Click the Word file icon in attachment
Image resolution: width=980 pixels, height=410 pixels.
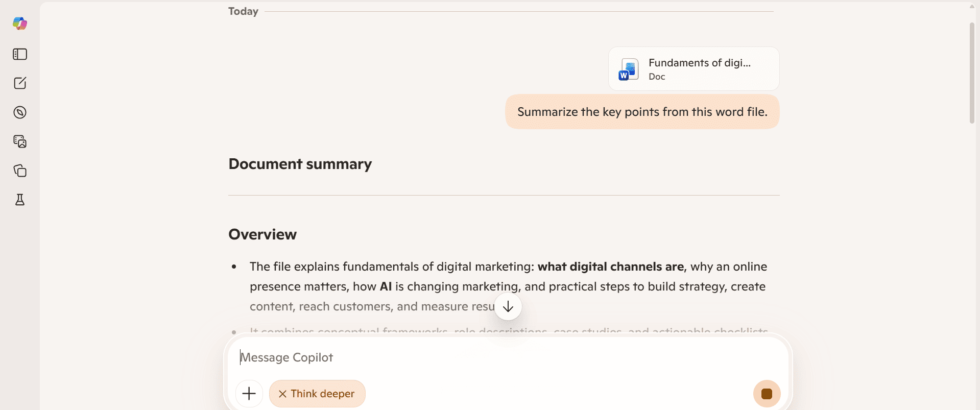629,69
